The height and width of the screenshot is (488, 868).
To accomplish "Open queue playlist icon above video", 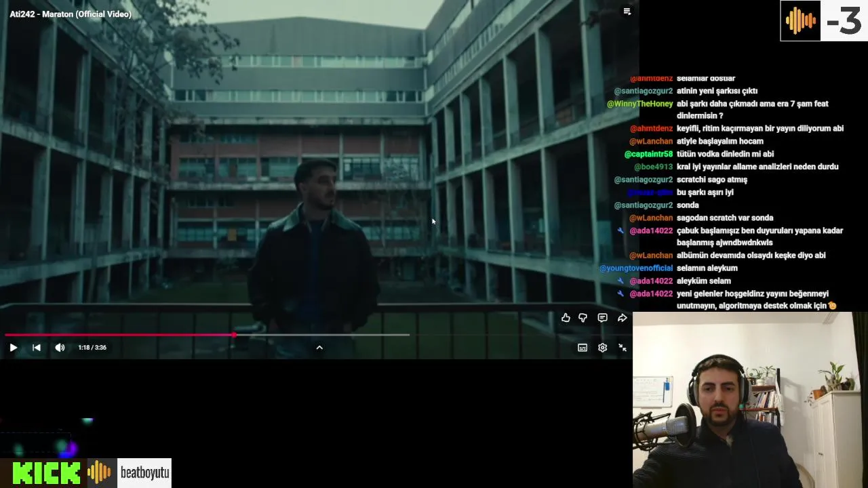I will (x=627, y=12).
